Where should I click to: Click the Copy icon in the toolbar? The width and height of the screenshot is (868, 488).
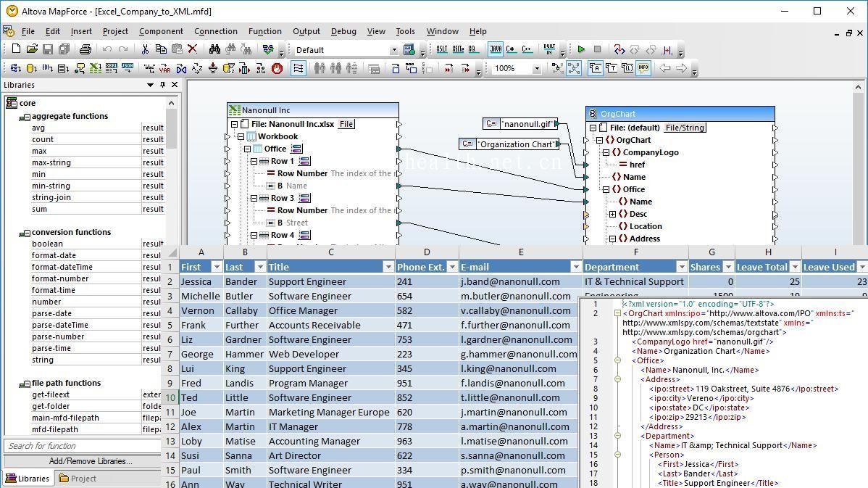click(x=161, y=49)
